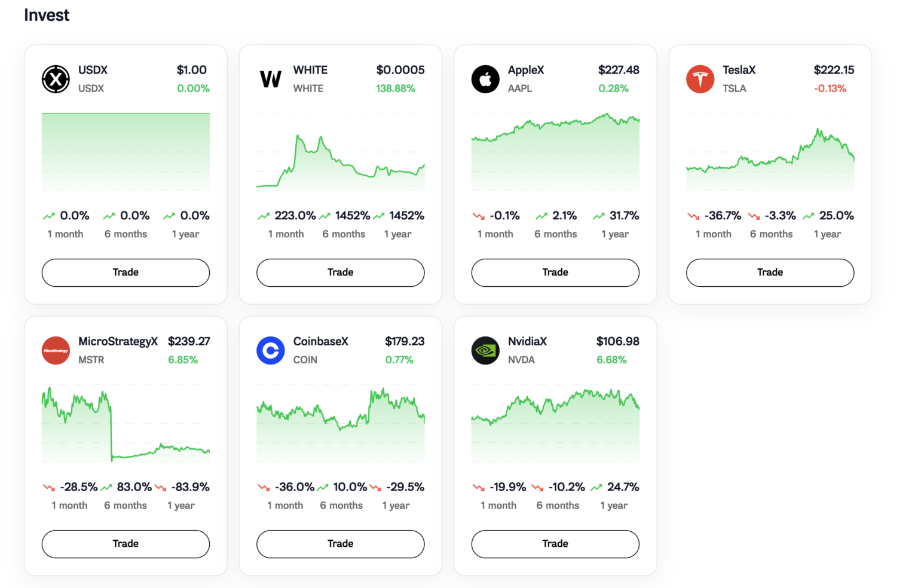Click Trade on the MicroStrategyX card
The width and height of the screenshot is (918, 588).
coord(125,544)
